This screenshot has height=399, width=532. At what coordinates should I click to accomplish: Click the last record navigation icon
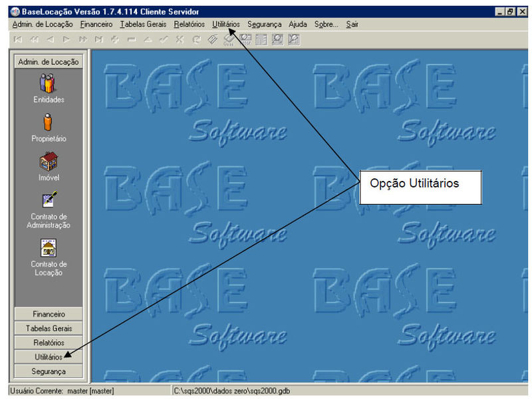coord(98,40)
